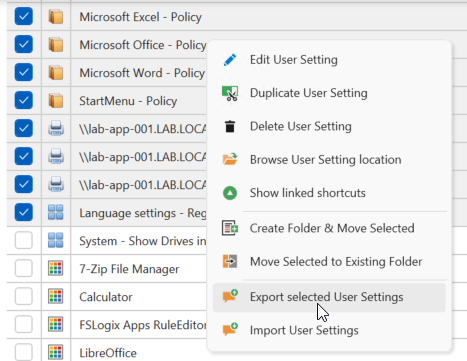The width and height of the screenshot is (467, 361).
Task: Click the app grid icon beside LibreOffice
Action: click(56, 352)
